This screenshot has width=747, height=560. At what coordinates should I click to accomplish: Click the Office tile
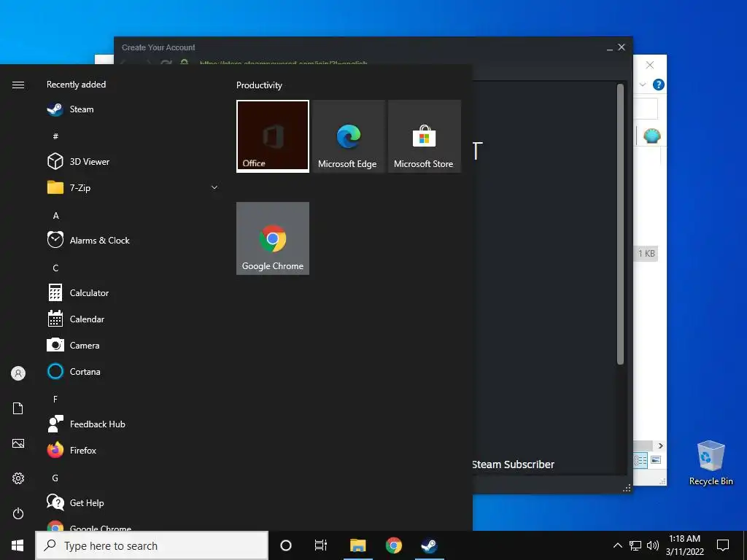273,136
